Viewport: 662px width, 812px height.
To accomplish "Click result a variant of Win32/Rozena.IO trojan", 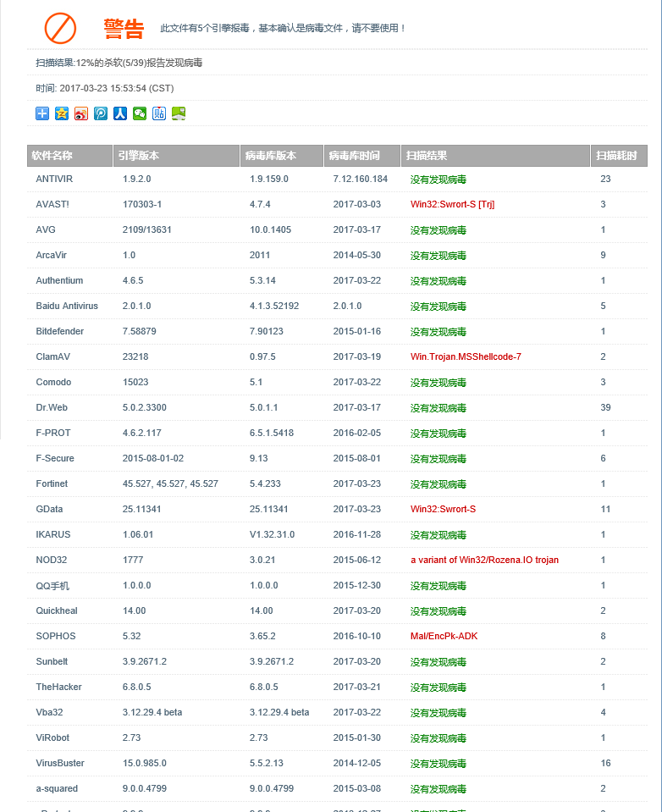I will pyautogui.click(x=484, y=560).
